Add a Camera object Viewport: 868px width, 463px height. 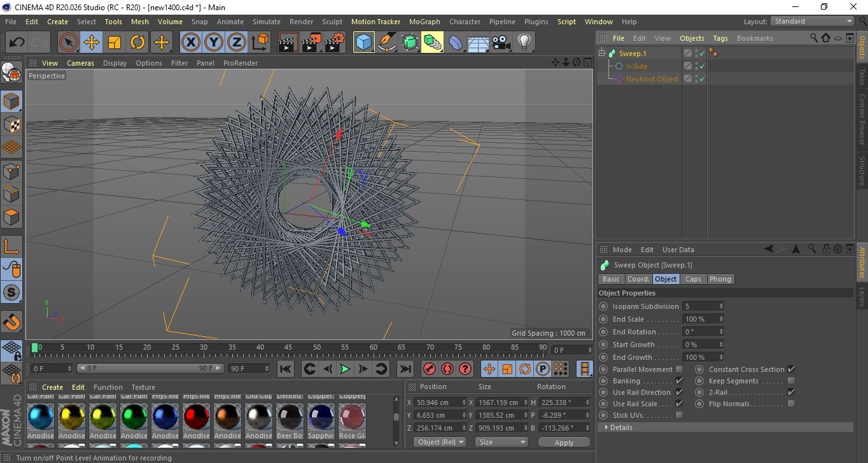(501, 43)
